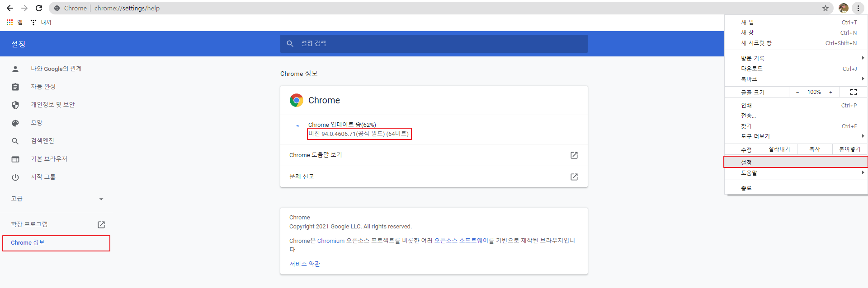868x288 pixels.
Task: Expand the 도움말 help submenu
Action: (796, 173)
